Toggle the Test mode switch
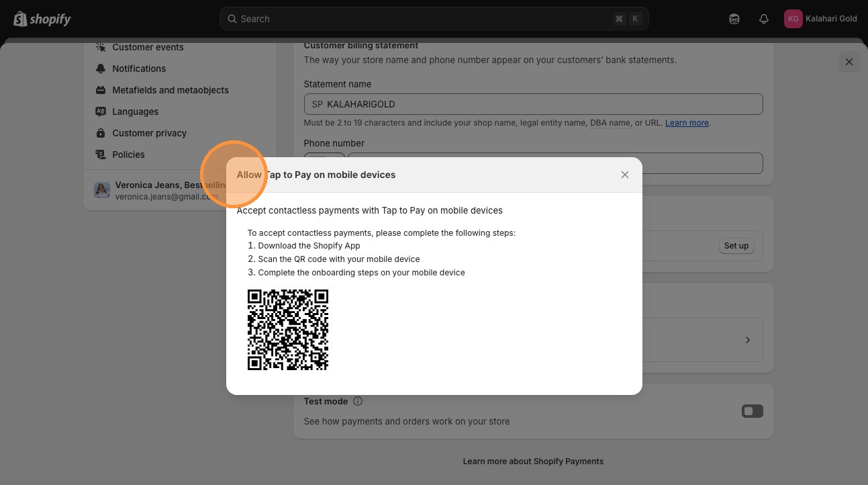Image resolution: width=868 pixels, height=485 pixels. coord(753,411)
